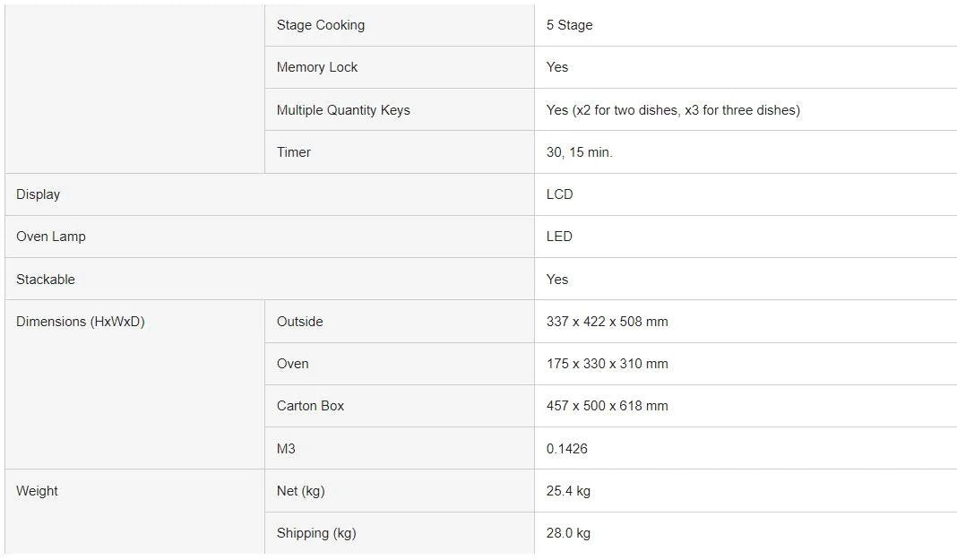Select the x2/x3 dishes description text
957x560 pixels.
pos(673,110)
